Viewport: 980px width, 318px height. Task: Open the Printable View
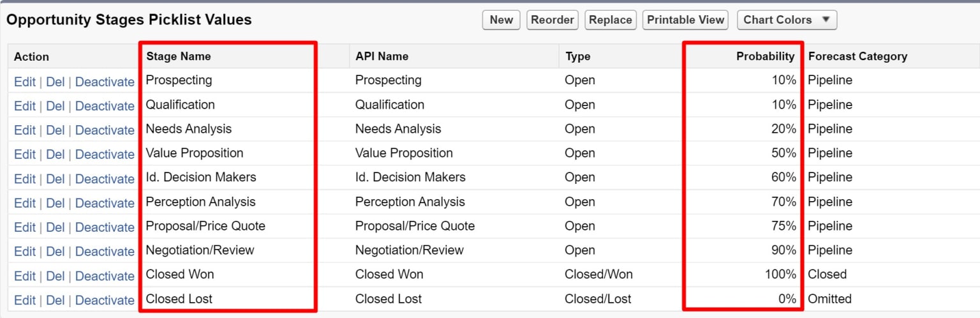pyautogui.click(x=686, y=20)
